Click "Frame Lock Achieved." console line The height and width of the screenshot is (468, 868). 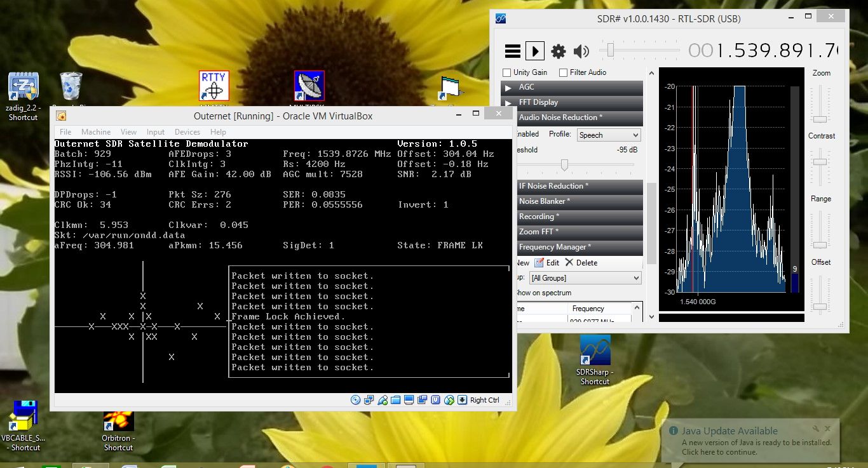(x=288, y=316)
